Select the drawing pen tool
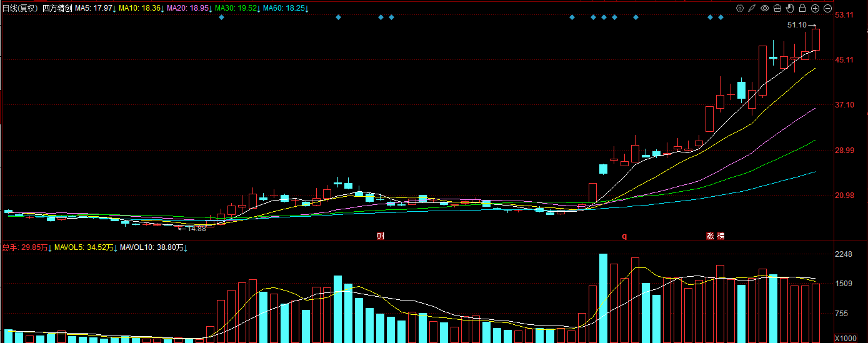This screenshot has width=868, height=343. [752, 8]
